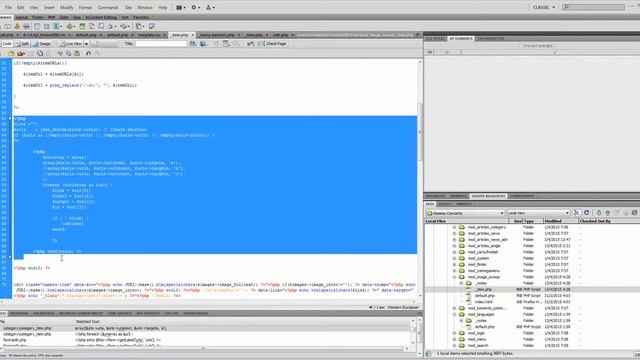The height and width of the screenshot is (360, 640).
Task: Expand the mod_articles_category folder
Action: (454, 227)
